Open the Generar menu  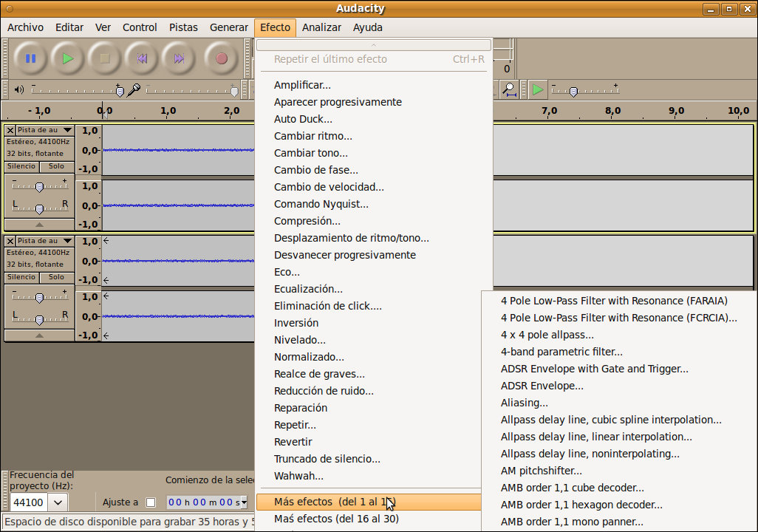(229, 27)
